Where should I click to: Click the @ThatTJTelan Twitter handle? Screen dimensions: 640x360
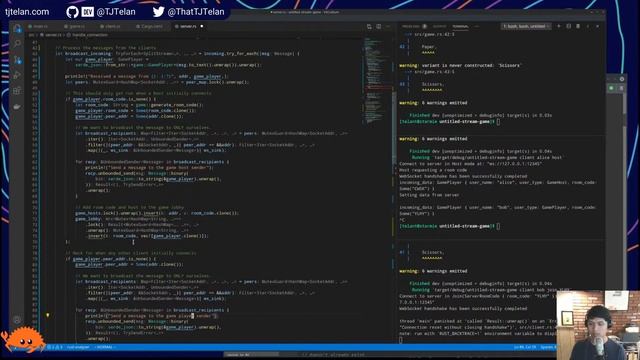196,12
